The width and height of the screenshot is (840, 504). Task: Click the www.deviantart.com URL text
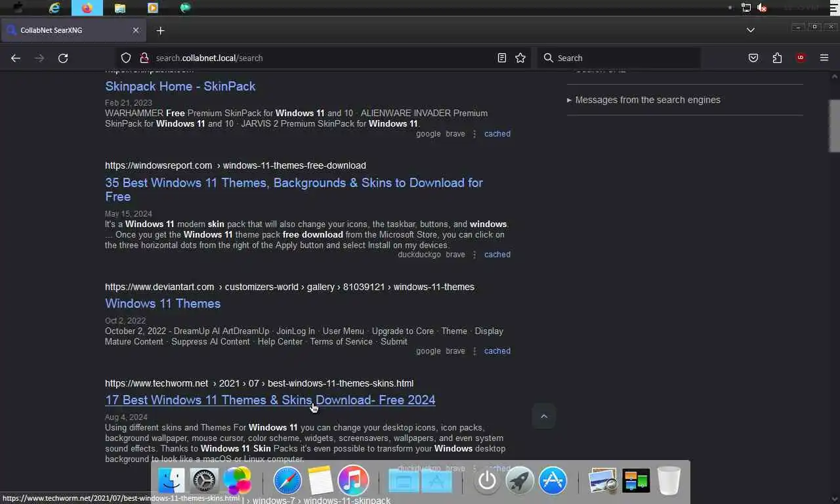pos(159,287)
